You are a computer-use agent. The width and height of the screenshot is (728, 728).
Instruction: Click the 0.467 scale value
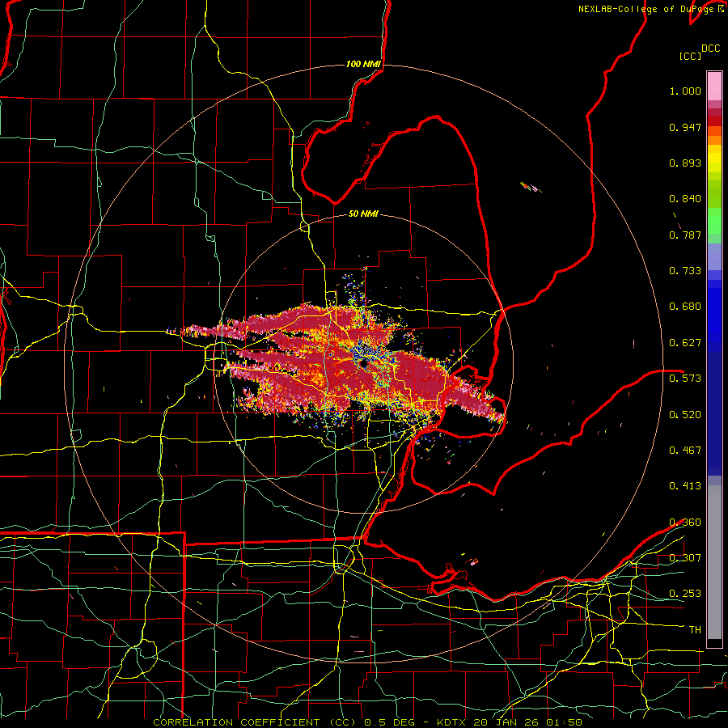point(685,451)
